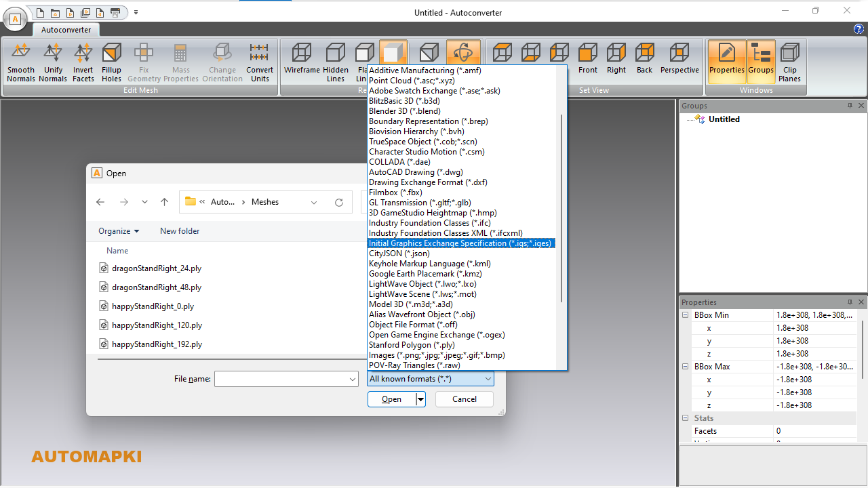Close the Properties panel

[861, 302]
